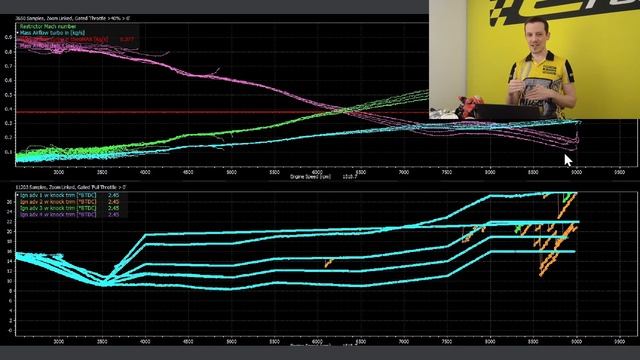Select 'Restrictor Mach number' legend channel

point(48,27)
